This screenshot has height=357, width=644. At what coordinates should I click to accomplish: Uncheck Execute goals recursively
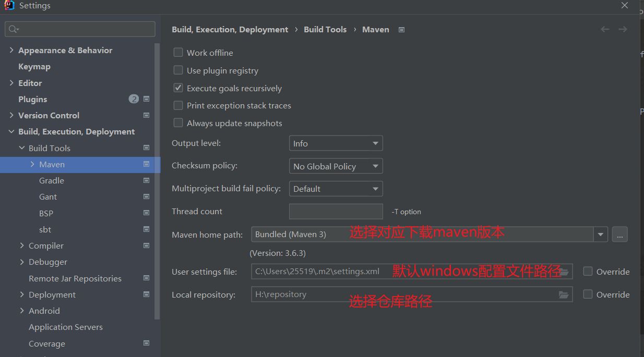pyautogui.click(x=178, y=88)
